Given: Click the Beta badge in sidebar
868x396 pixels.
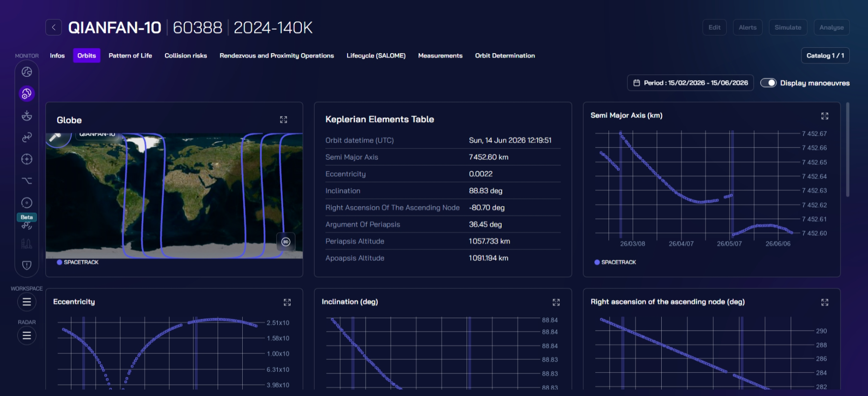Looking at the screenshot, I should 27,217.
